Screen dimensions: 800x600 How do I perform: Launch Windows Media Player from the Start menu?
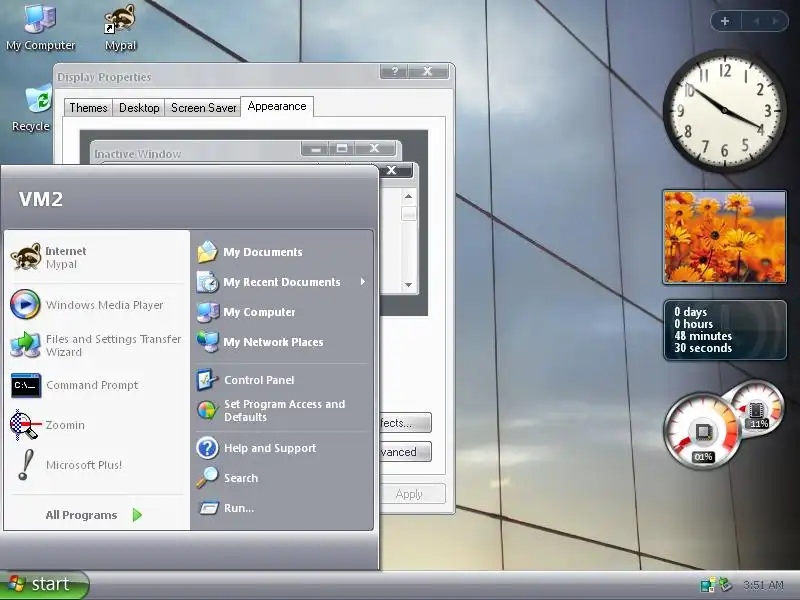click(97, 305)
